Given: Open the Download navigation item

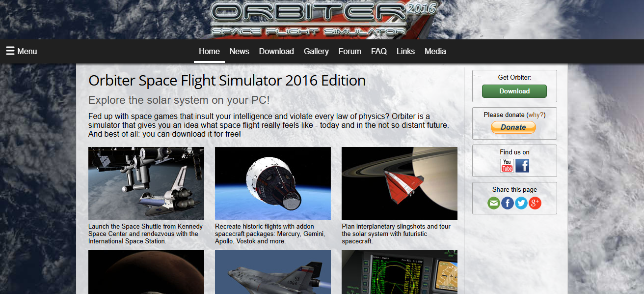Looking at the screenshot, I should [276, 51].
